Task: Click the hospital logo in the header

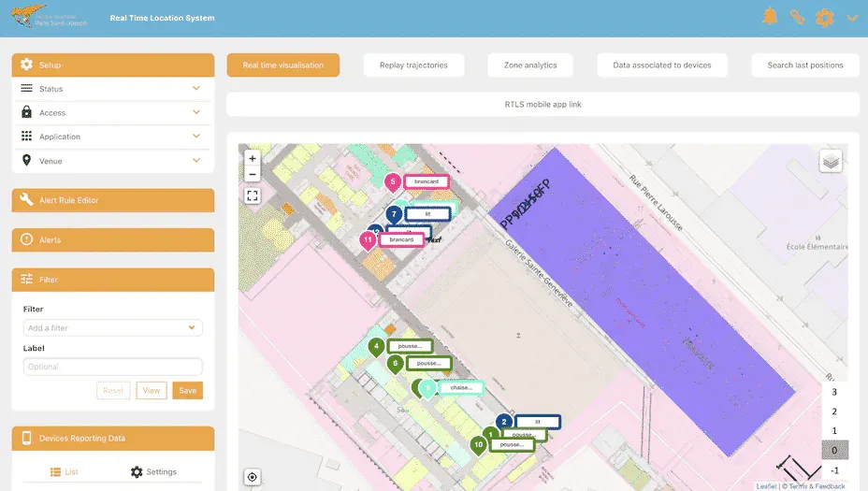Action: coord(49,17)
